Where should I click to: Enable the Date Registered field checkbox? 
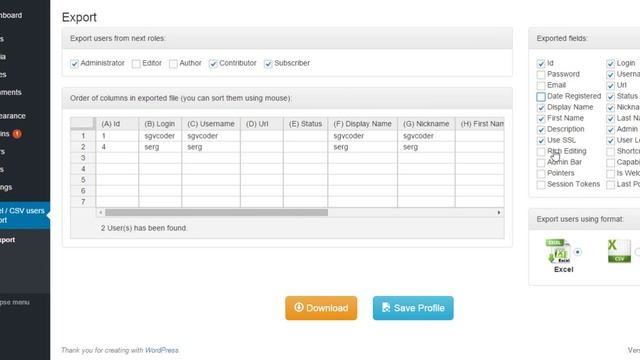(541, 97)
